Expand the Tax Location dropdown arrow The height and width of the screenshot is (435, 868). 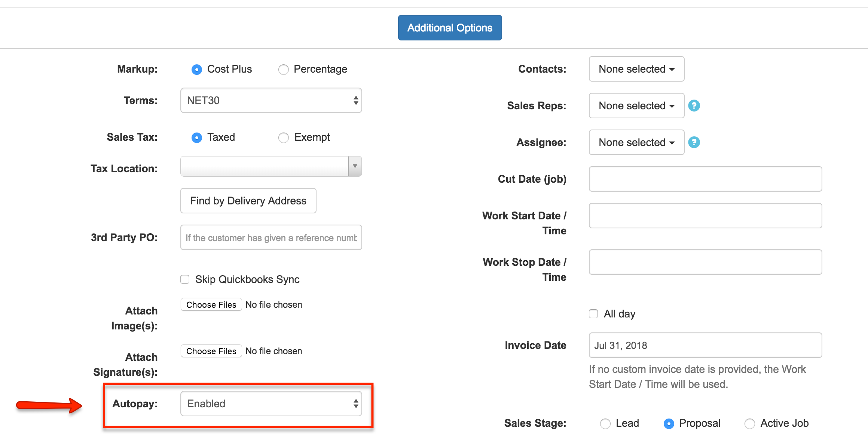(355, 166)
